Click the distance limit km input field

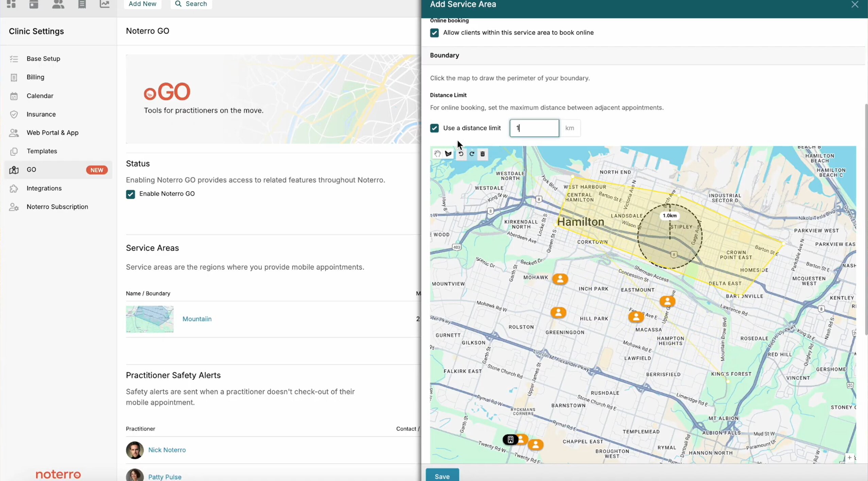coord(534,128)
